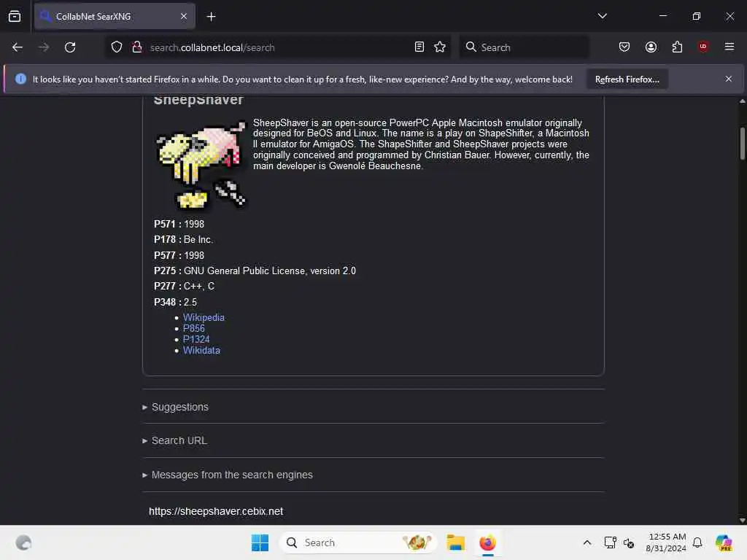Click the P277 C++, C text
The image size is (747, 560).
pyautogui.click(x=185, y=286)
